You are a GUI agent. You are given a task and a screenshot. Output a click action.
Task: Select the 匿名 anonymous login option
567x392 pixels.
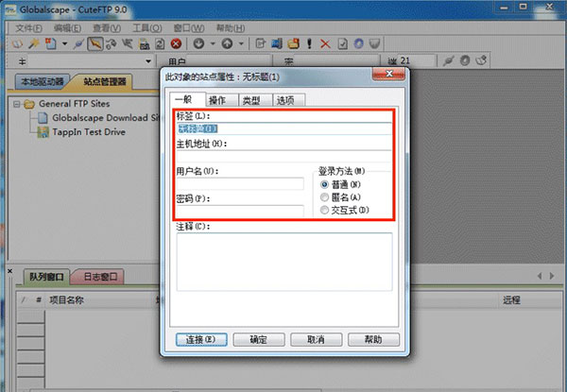tap(325, 197)
